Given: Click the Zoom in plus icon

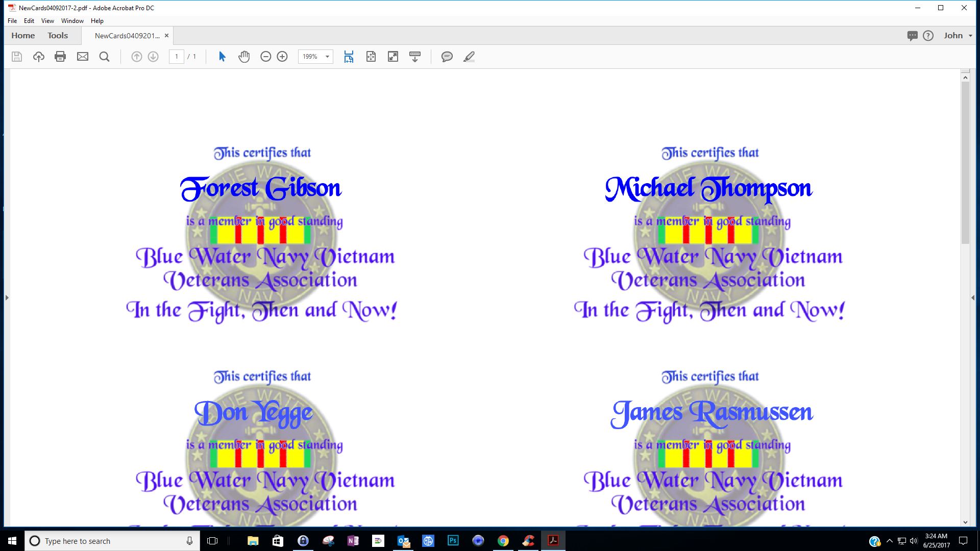Looking at the screenshot, I should point(282,57).
